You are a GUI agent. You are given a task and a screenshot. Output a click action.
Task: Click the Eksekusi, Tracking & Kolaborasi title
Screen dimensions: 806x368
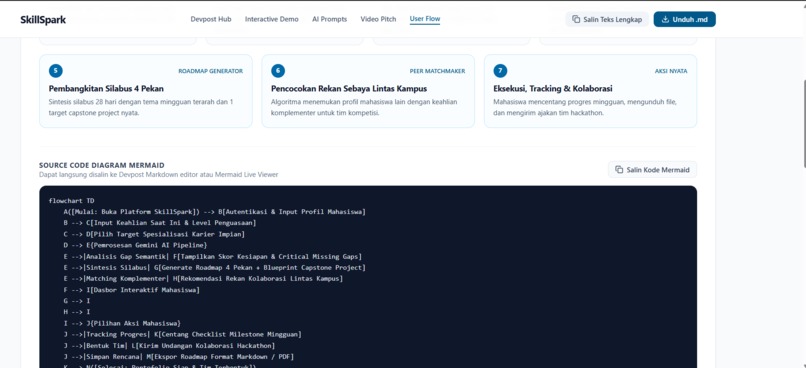[553, 88]
